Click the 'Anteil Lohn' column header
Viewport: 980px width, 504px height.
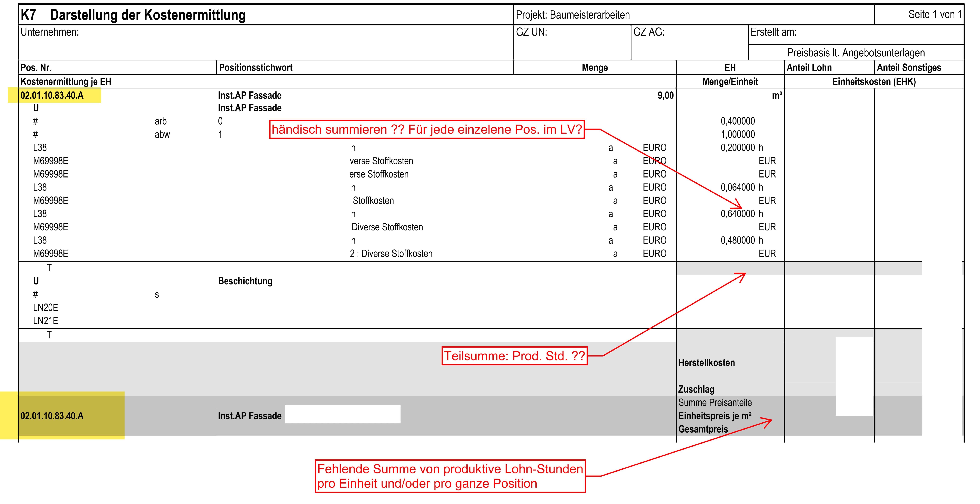809,67
